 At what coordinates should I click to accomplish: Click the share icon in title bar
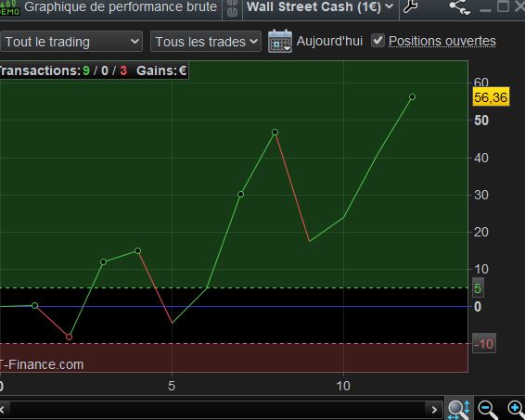click(460, 6)
